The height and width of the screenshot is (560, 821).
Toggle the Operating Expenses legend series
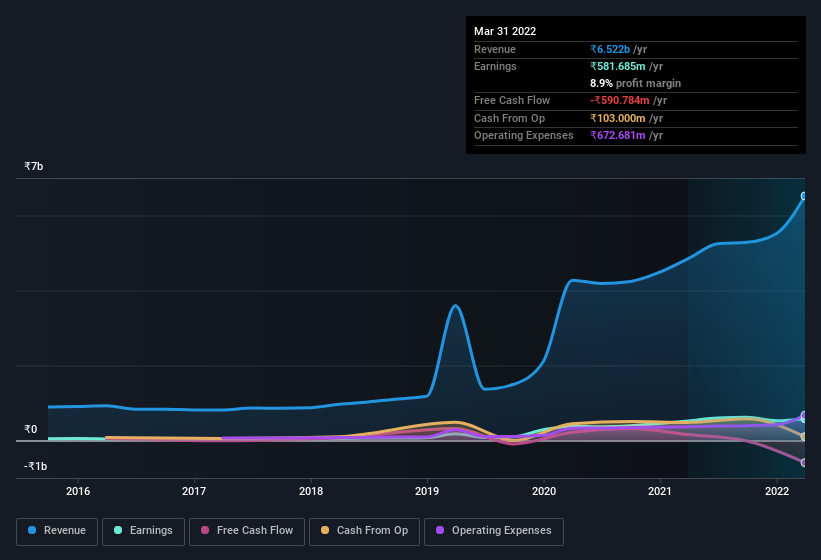click(x=493, y=531)
